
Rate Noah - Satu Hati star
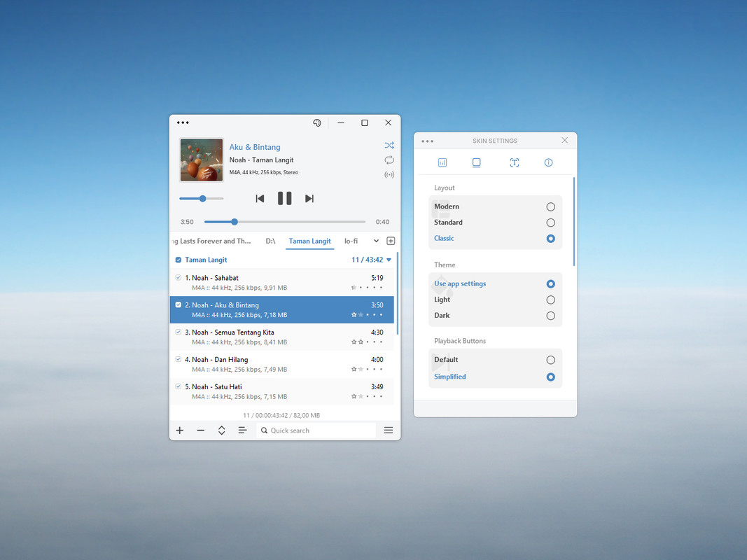tap(354, 396)
